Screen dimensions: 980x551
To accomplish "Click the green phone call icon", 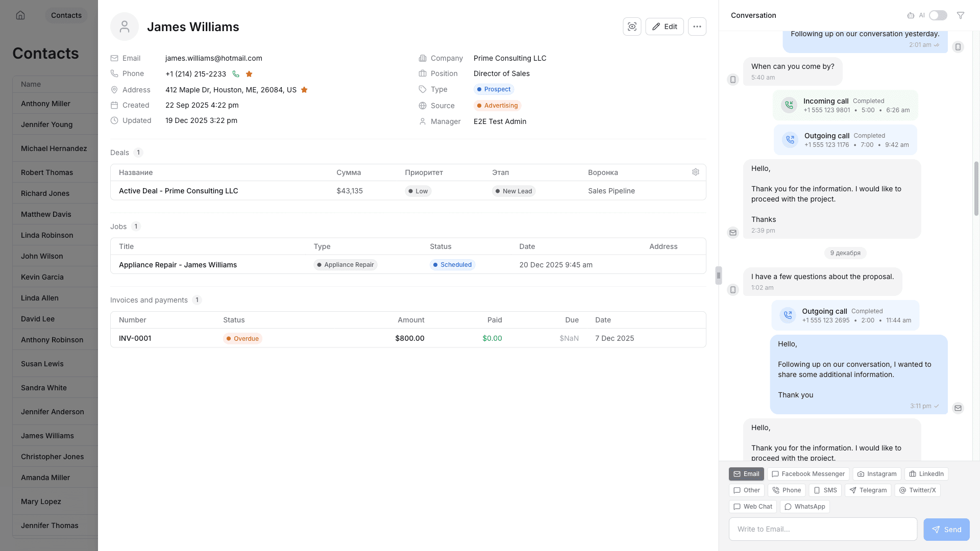I will (x=236, y=74).
